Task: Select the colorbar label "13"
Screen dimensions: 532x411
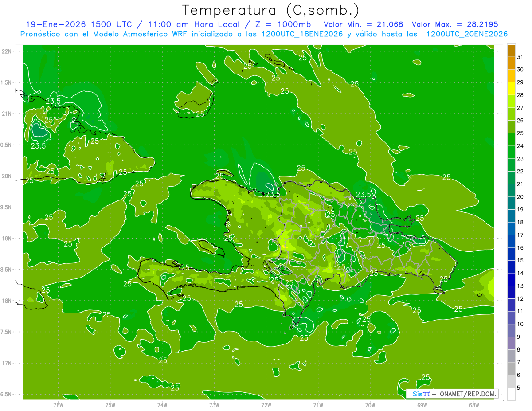Action: click(520, 286)
